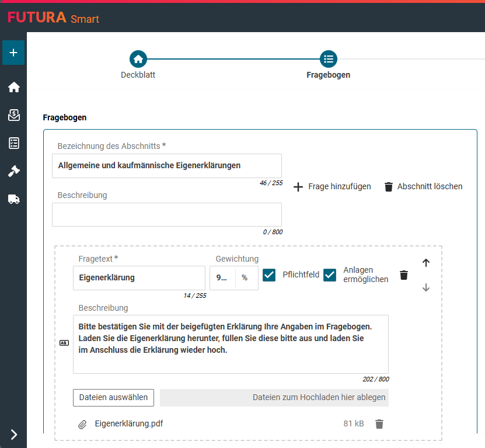Select the Fragebogen step
Image resolution: width=485 pixels, height=448 pixels.
(x=329, y=60)
